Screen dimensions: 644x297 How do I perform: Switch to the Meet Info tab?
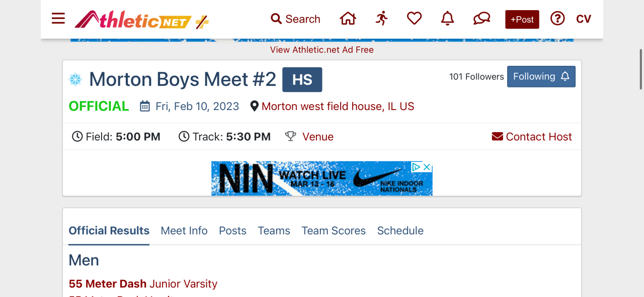pos(184,231)
